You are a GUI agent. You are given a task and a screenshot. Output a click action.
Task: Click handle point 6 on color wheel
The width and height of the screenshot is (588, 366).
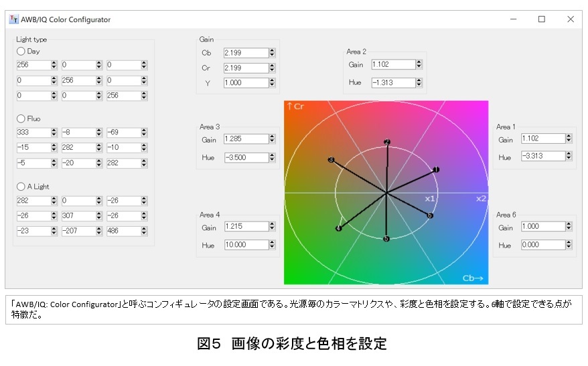(x=430, y=215)
